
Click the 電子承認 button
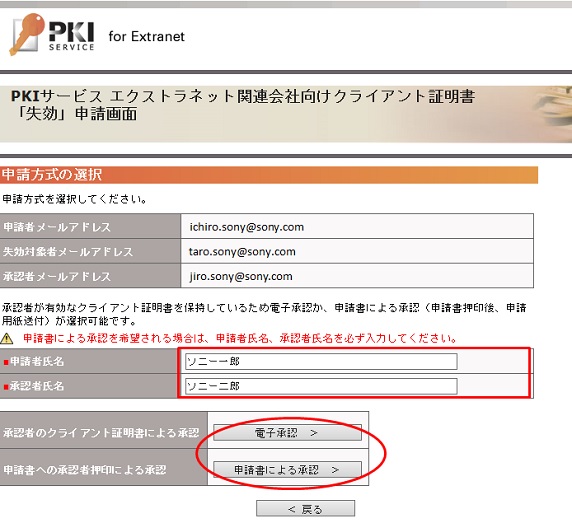[x=287, y=433]
